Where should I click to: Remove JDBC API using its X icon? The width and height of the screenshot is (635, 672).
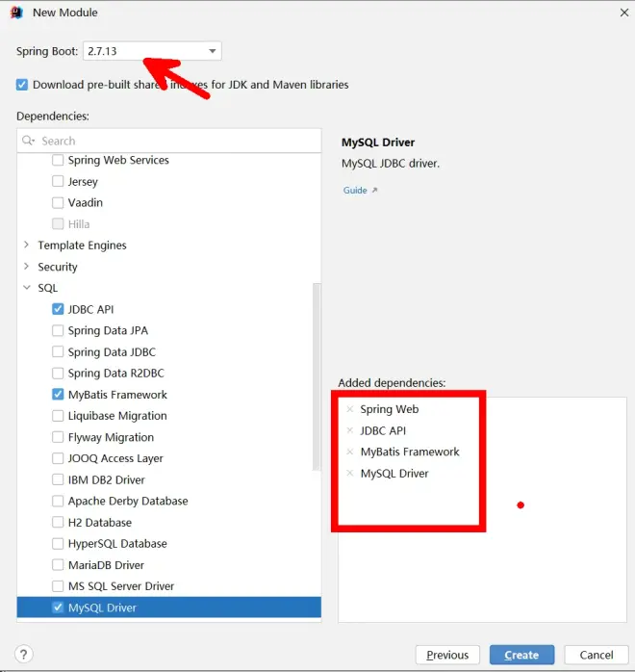(x=350, y=430)
